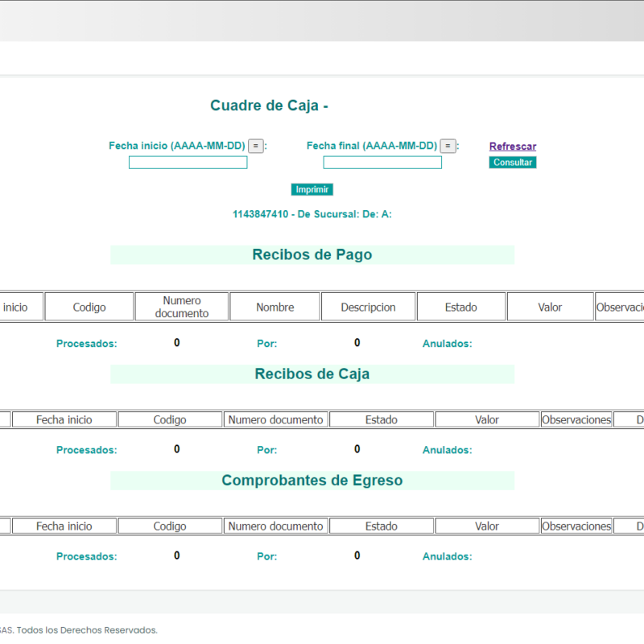Select Codigo column header in Recibos de Pago

coord(89,307)
